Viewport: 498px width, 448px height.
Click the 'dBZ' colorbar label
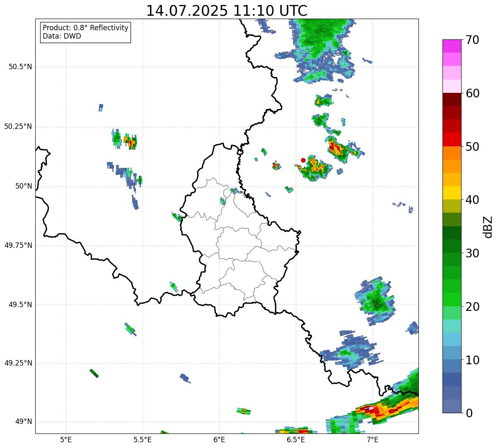pos(488,226)
